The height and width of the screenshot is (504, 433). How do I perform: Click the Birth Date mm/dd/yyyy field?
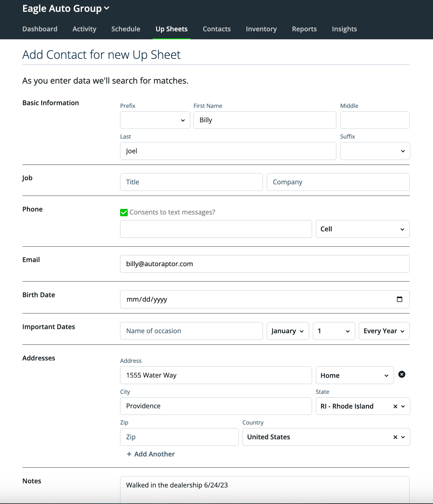[x=265, y=299]
